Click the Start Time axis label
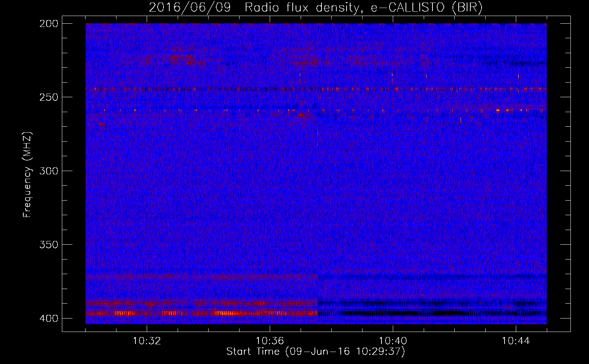The image size is (589, 364). point(316,352)
